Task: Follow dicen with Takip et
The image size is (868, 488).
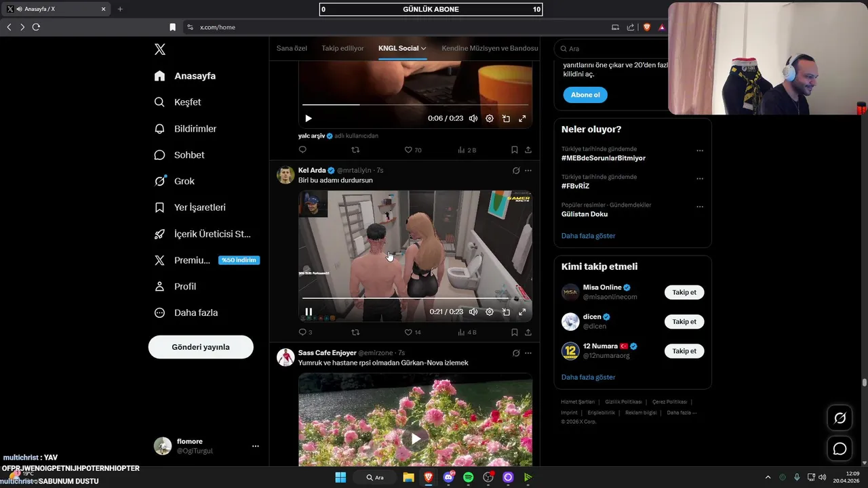Action: coord(684,322)
